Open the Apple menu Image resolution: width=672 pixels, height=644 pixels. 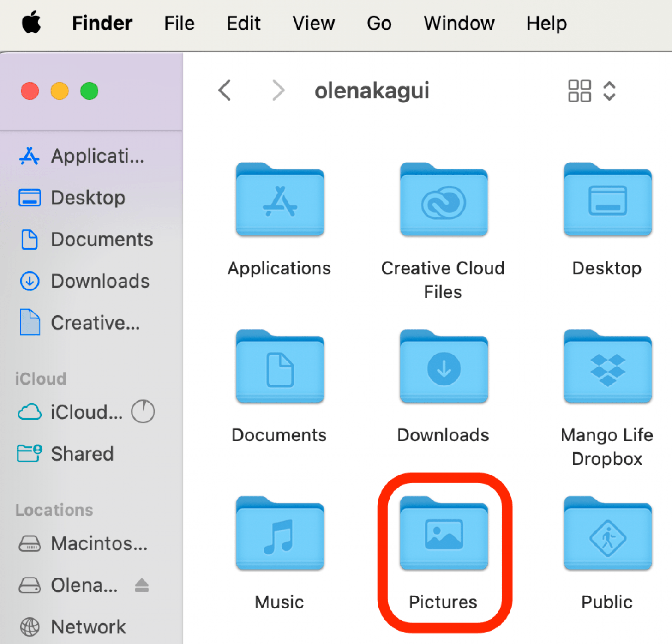pos(31,23)
